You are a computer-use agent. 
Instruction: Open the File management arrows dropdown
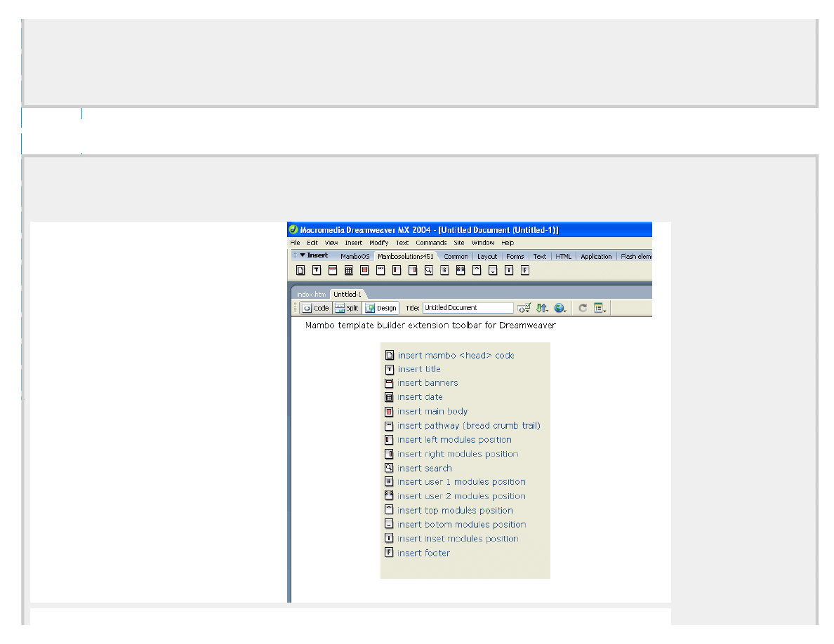coord(541,308)
